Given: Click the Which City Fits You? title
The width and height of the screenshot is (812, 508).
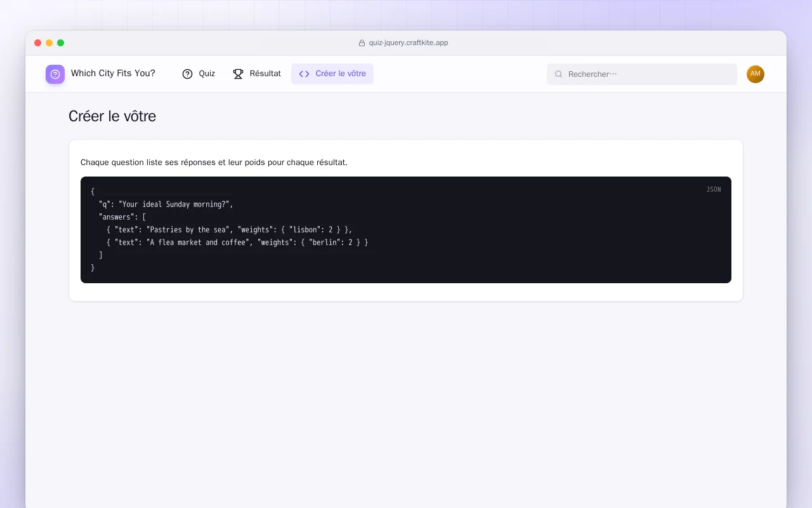Looking at the screenshot, I should (113, 74).
